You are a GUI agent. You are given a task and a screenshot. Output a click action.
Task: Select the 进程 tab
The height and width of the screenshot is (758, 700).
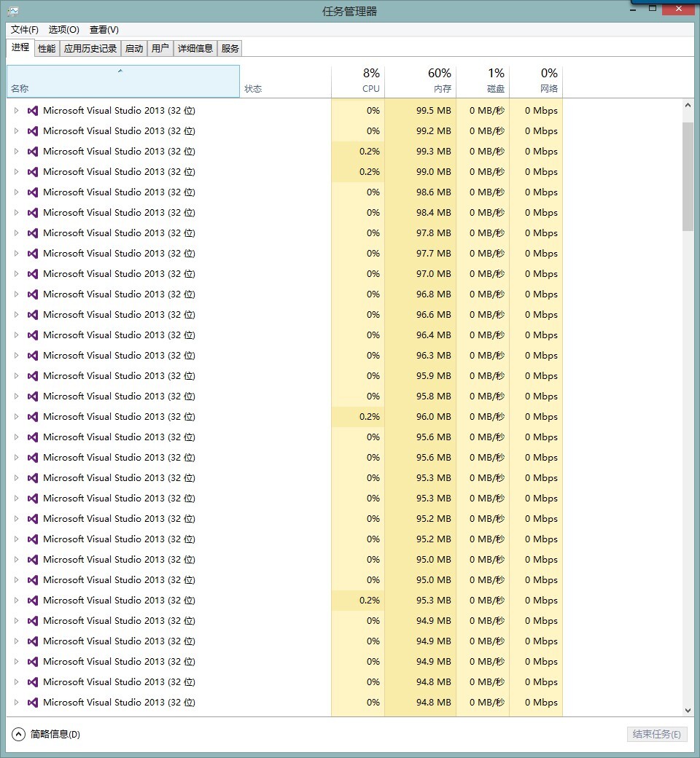[20, 47]
